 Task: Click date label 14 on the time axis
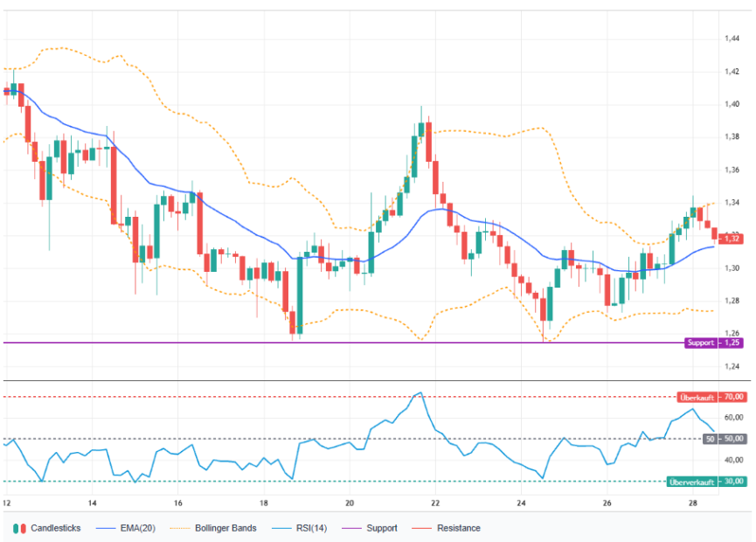pos(92,503)
